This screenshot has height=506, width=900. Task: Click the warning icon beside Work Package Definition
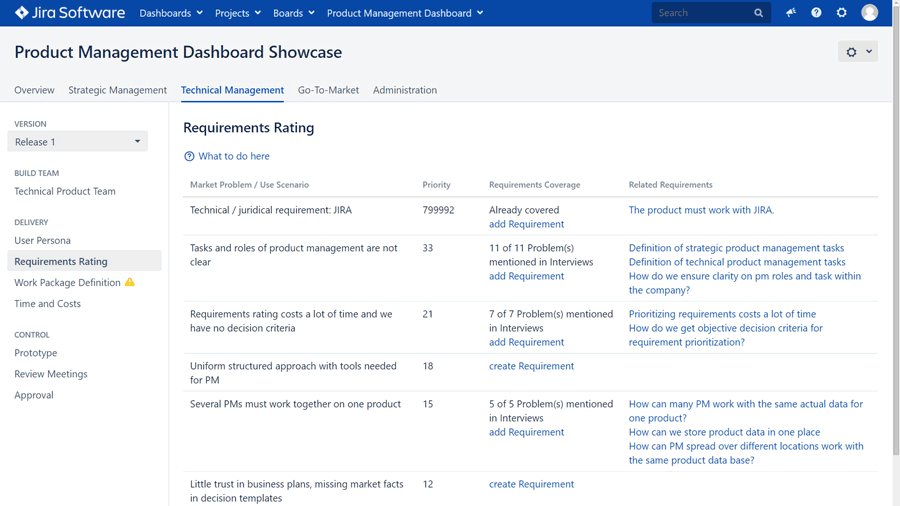pyautogui.click(x=130, y=282)
